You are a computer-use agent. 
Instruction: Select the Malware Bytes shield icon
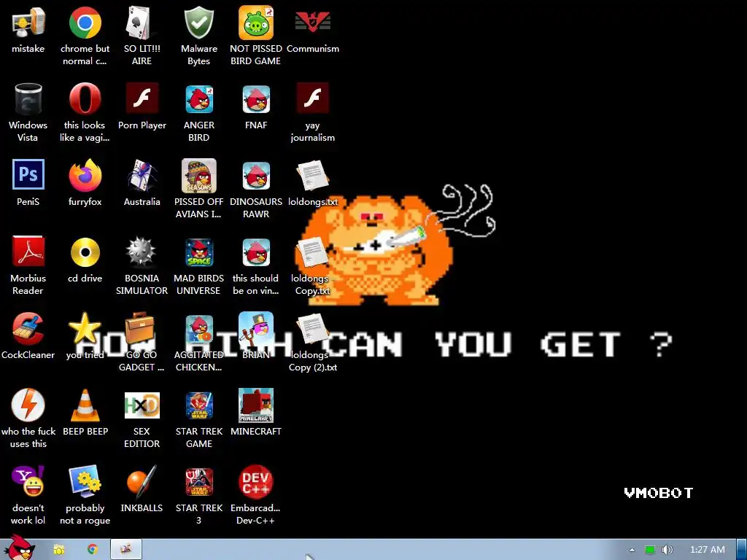tap(198, 23)
